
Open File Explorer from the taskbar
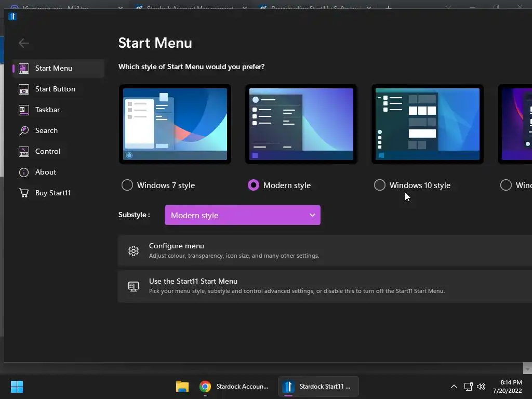coord(182,387)
